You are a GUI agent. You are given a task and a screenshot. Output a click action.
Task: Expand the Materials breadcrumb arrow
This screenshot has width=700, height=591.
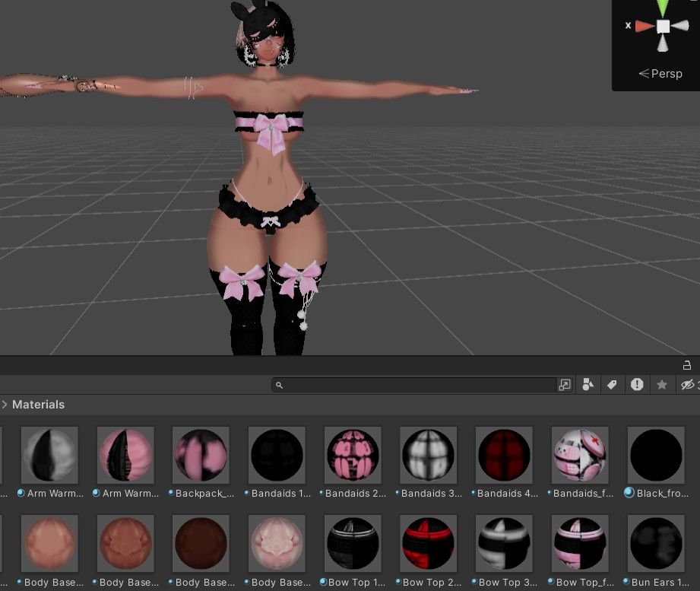[5, 405]
